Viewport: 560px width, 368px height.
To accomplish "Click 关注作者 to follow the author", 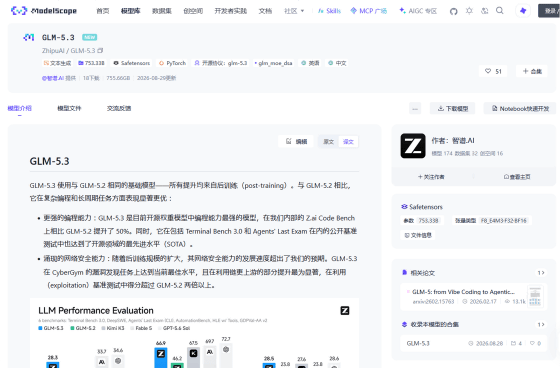I will click(431, 177).
